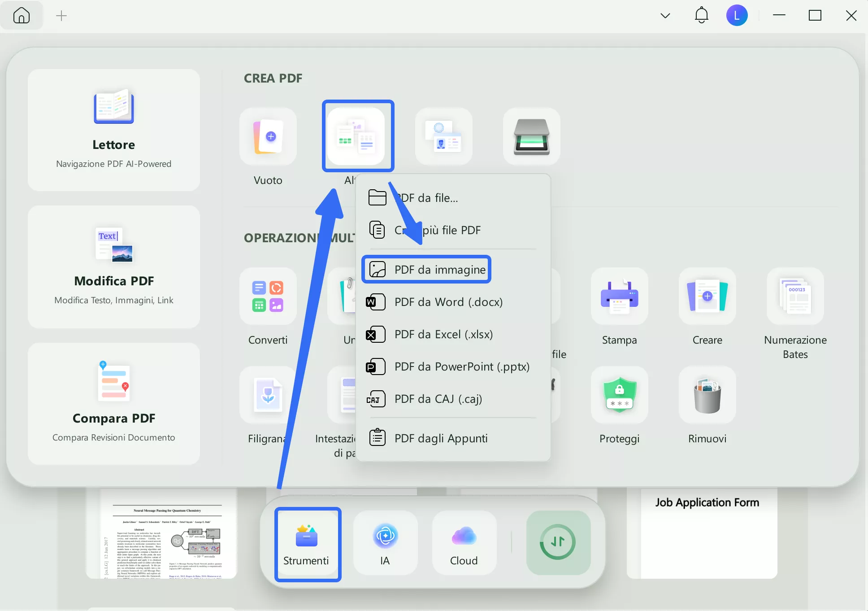
Task: Open the Stampa printer icon
Action: coord(619,297)
